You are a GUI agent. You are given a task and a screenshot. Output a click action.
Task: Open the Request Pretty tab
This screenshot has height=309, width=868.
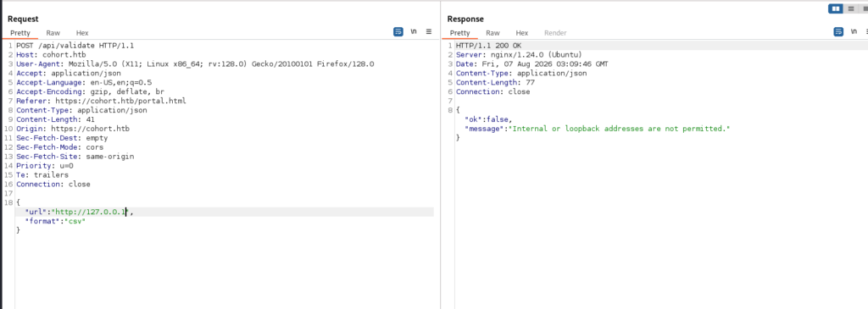pos(20,33)
